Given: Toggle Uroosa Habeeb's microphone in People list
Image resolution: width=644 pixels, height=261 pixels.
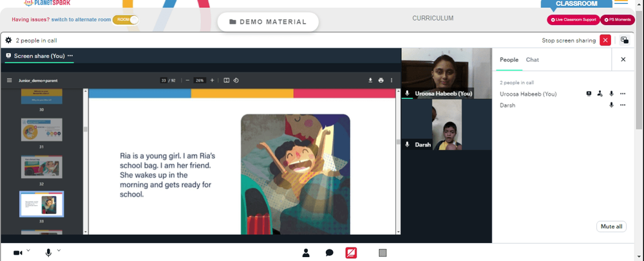Looking at the screenshot, I should (x=611, y=94).
